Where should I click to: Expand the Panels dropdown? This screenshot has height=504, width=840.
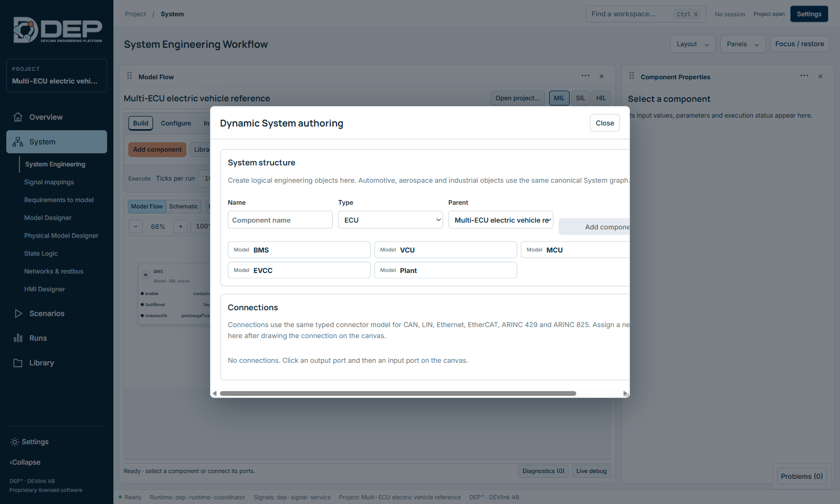tap(743, 44)
